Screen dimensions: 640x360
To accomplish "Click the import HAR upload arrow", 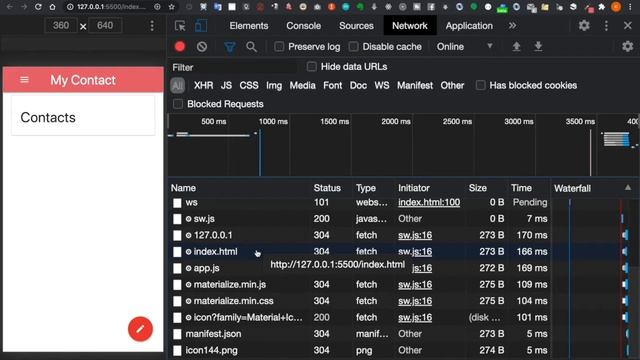I will pos(516,47).
